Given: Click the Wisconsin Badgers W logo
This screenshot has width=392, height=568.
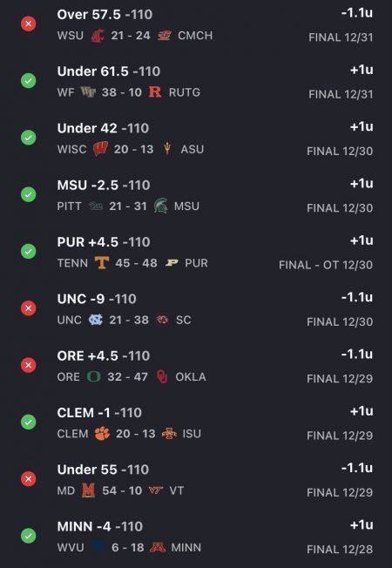Looking at the screenshot, I should pyautogui.click(x=100, y=148).
